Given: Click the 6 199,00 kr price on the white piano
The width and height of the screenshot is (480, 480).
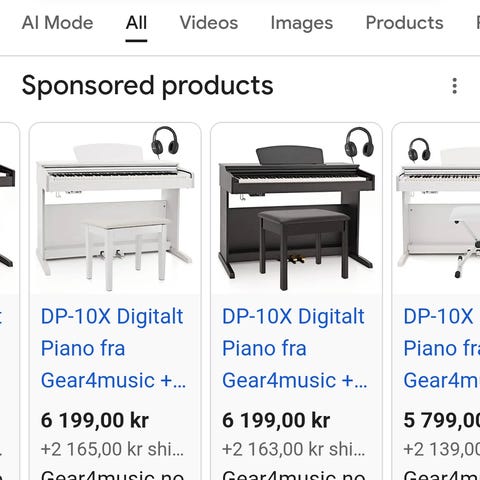Looking at the screenshot, I should coord(95,420).
